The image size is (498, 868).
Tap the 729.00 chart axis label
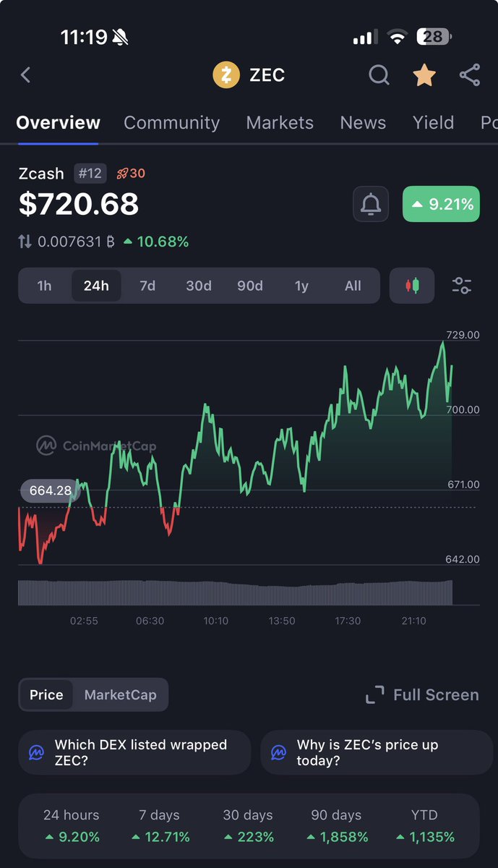463,335
